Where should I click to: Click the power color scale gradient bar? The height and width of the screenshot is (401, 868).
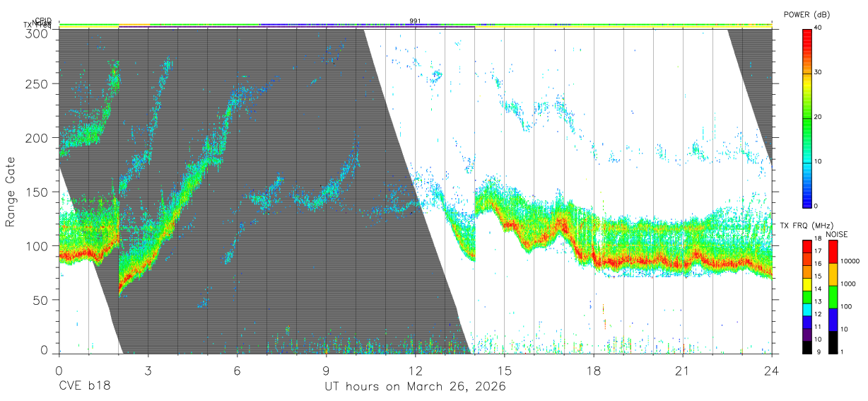point(807,117)
